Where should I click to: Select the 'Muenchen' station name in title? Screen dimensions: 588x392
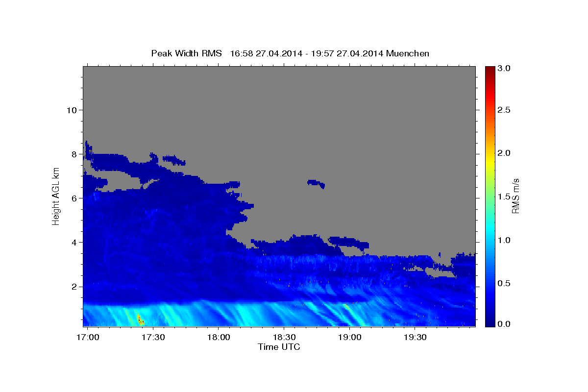(x=408, y=53)
